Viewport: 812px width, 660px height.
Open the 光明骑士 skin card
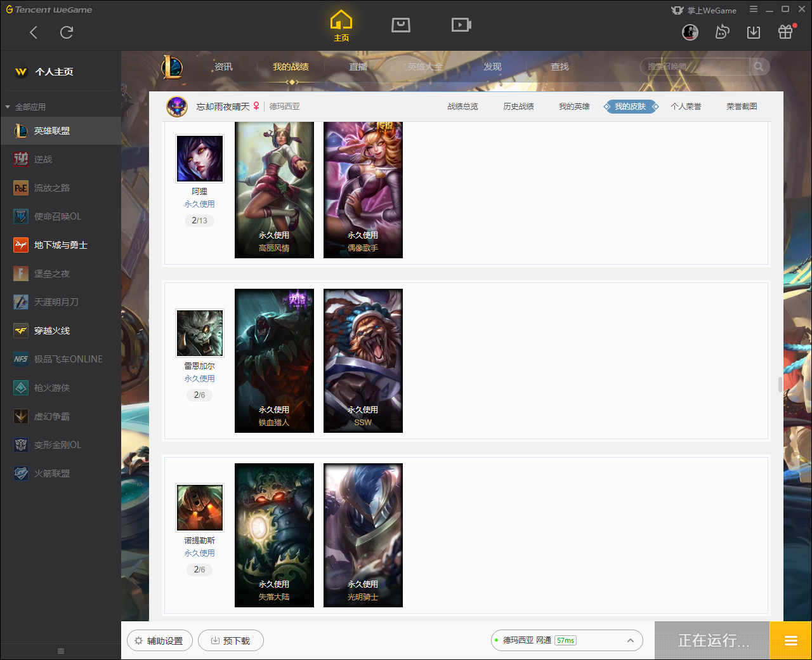pos(363,535)
